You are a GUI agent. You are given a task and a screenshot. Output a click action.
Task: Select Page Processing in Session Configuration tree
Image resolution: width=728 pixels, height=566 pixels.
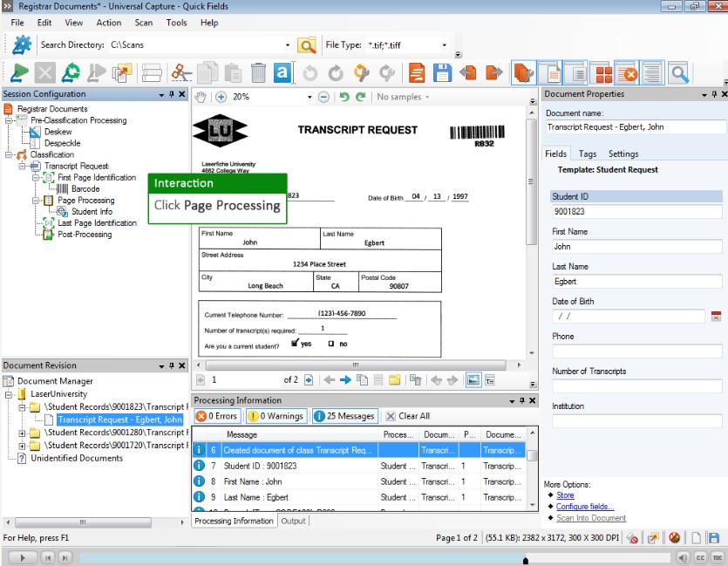click(x=86, y=200)
